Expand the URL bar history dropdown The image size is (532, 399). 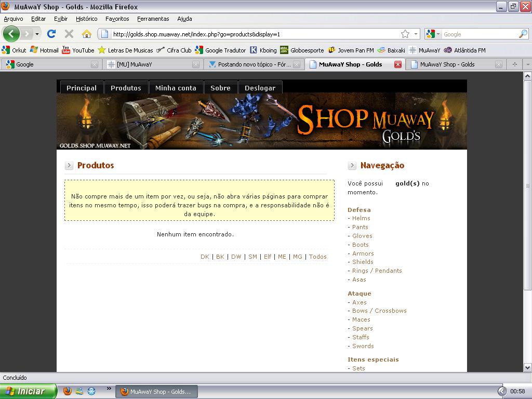pos(416,34)
